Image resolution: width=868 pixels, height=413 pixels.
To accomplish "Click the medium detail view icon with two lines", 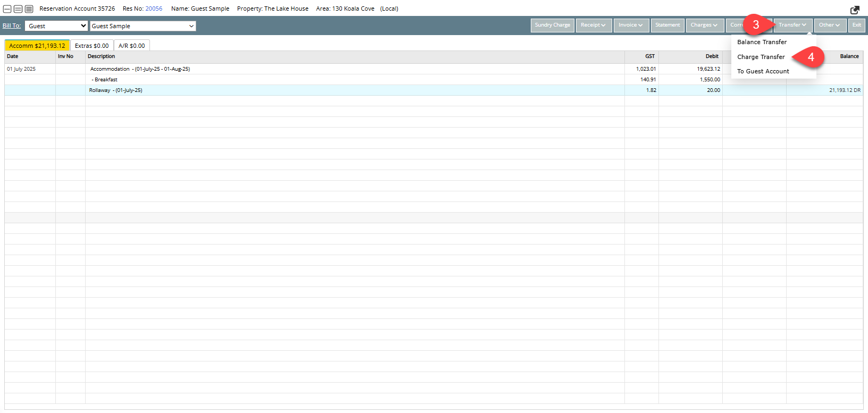I will (18, 9).
